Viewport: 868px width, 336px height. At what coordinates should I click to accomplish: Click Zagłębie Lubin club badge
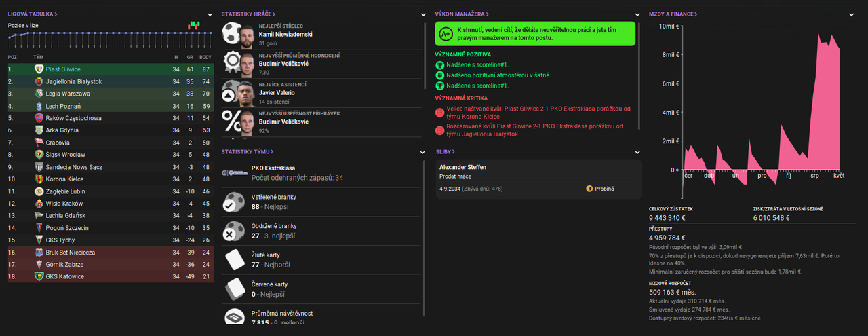39,191
